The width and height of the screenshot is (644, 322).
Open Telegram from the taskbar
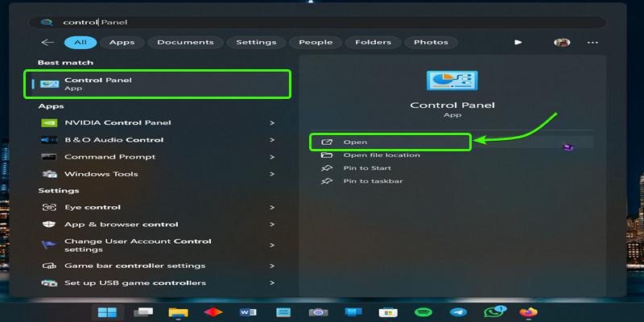click(458, 312)
